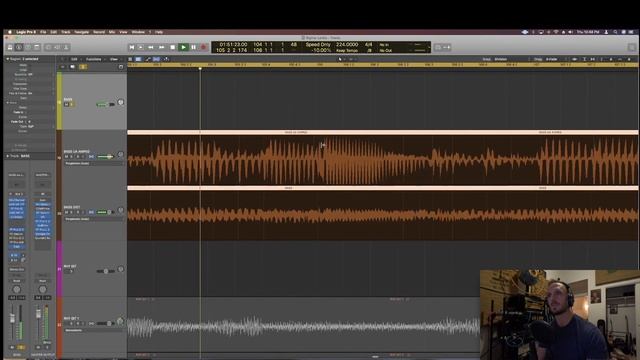Image resolution: width=640 pixels, height=360 pixels.
Task: Open the Record menu
Action: (x=99, y=32)
